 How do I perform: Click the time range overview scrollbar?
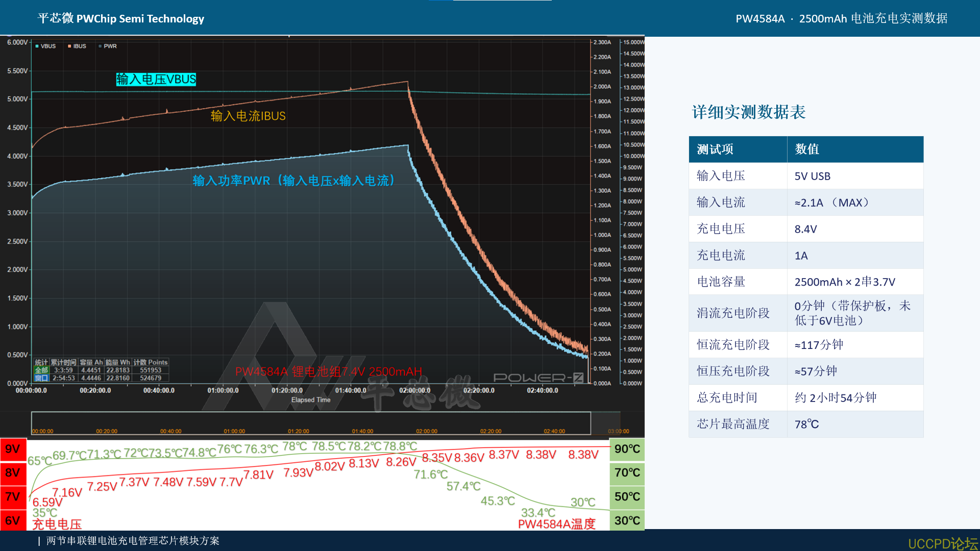coord(311,423)
